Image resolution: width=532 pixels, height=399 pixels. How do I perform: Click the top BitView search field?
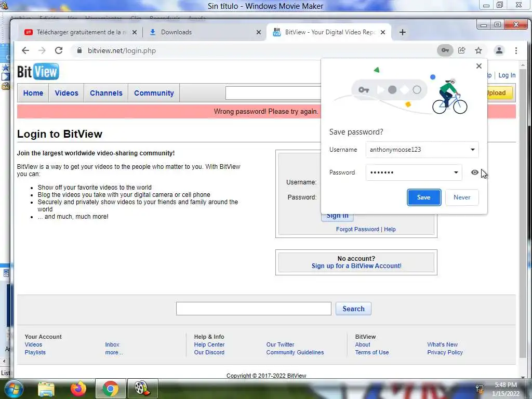(x=273, y=93)
